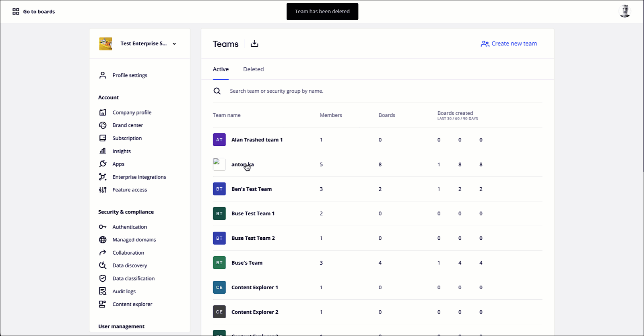
Task: Click the Alan Trashed team 1 avatar
Action: 219,140
